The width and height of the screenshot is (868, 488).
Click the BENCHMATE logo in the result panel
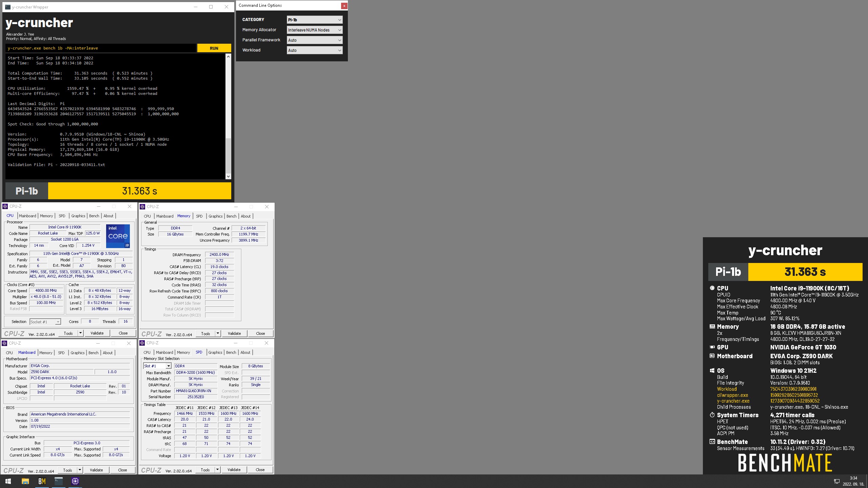click(x=785, y=463)
